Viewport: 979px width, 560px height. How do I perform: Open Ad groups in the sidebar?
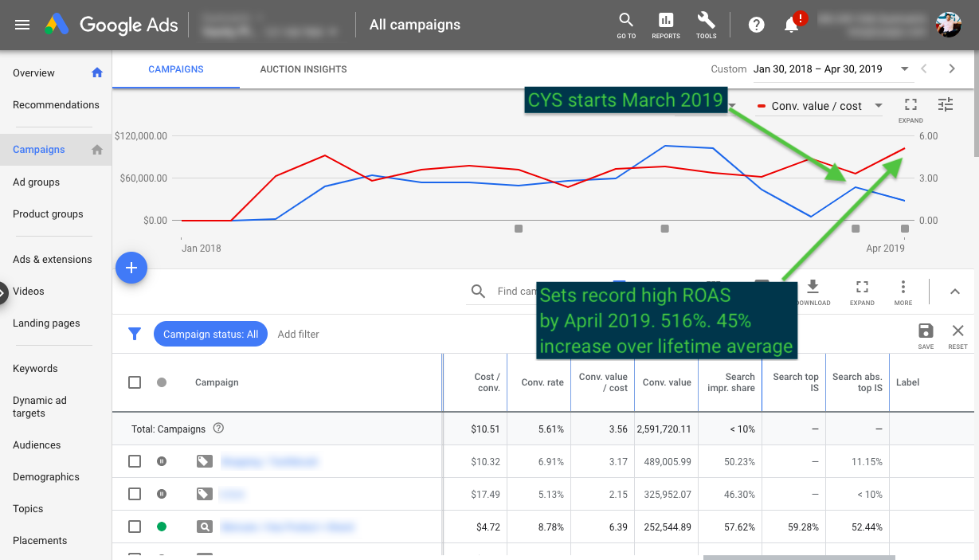pos(36,182)
